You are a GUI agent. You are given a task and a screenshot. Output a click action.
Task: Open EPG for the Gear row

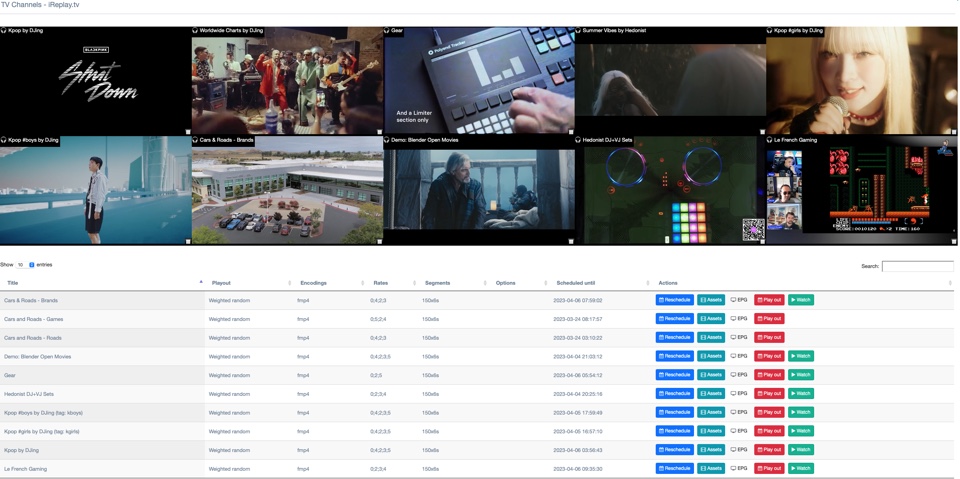tap(739, 375)
